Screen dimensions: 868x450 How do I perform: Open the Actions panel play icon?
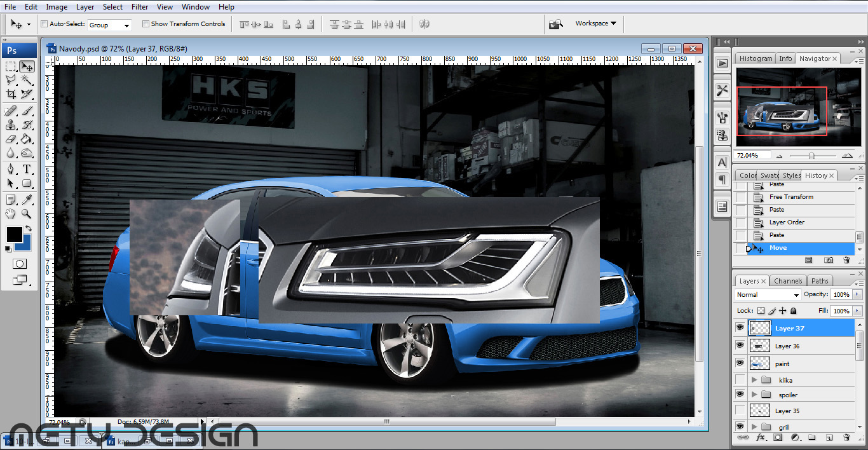click(x=722, y=63)
